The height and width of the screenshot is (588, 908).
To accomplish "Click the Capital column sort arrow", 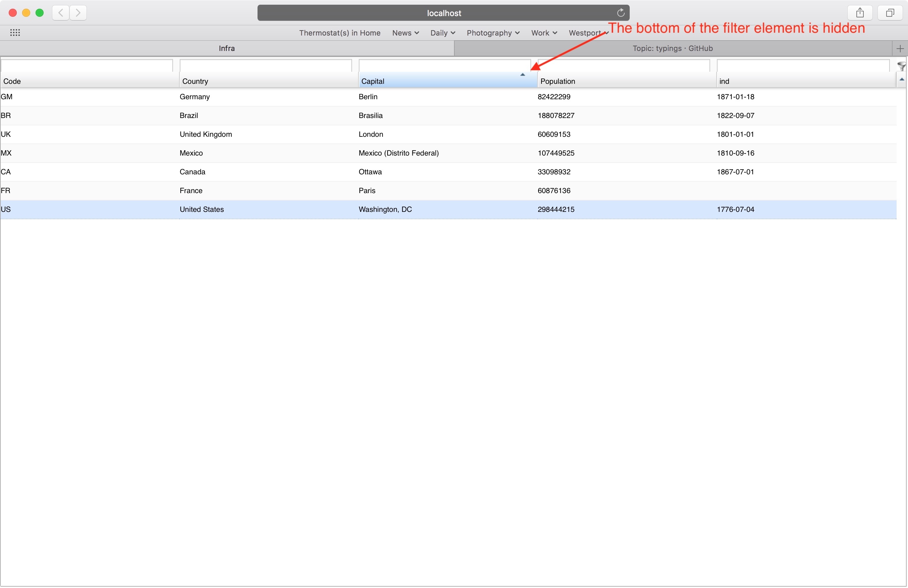I will (x=523, y=75).
